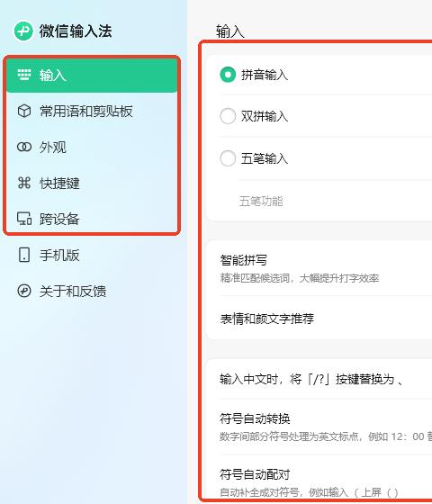432x504 pixels.
Task: Open the 外观 settings page
Action: (92, 147)
